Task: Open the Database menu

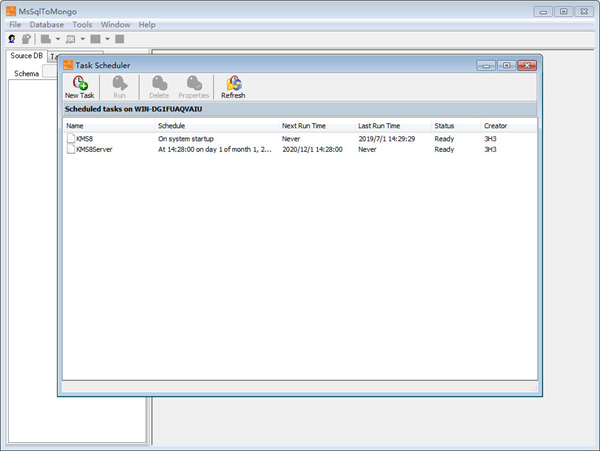Action: [47, 24]
